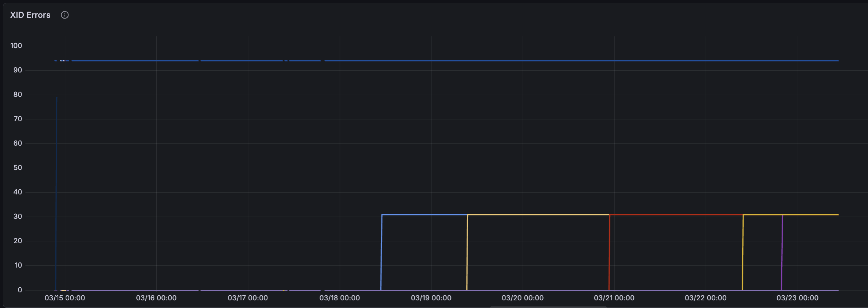Viewport: 868px width, 308px height.
Task: Click the 0 y-axis value
Action: (20, 290)
